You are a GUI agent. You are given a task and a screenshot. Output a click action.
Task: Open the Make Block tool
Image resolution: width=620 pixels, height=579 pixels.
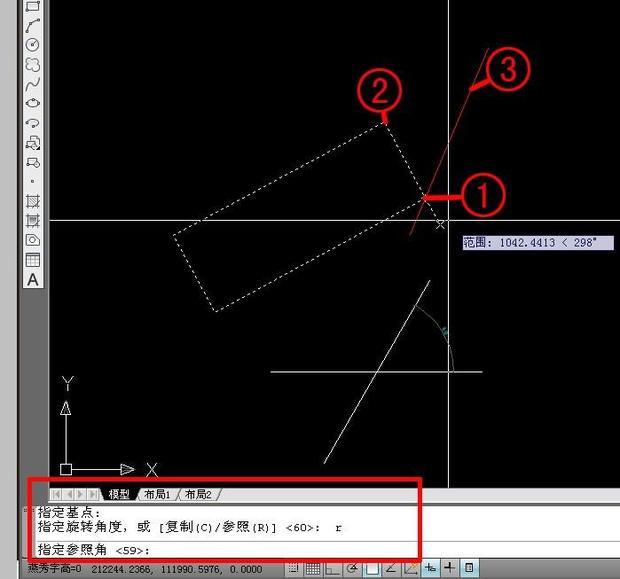(x=33, y=162)
